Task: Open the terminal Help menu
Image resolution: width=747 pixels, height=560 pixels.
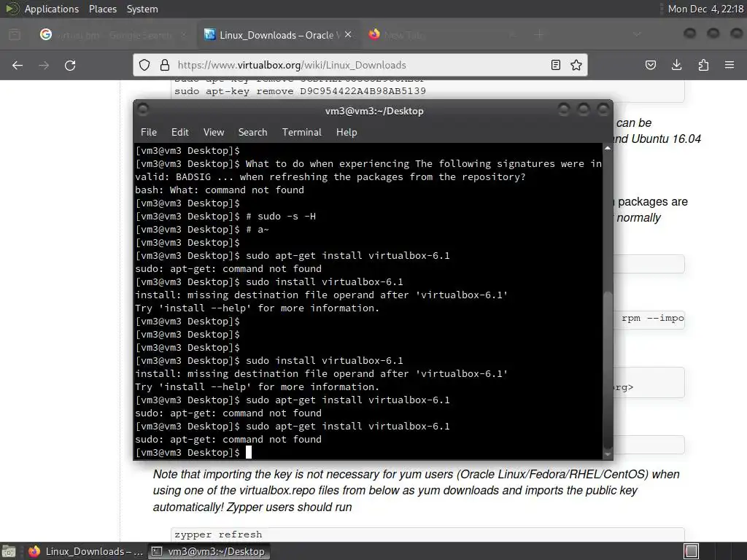Action: (347, 133)
